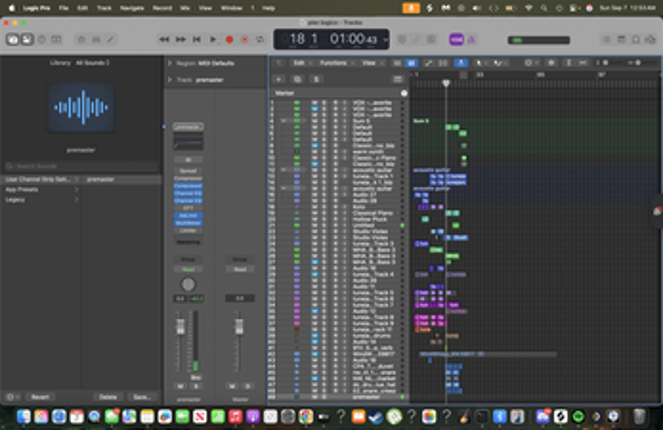Click the premaster waveform library thumbnail
Screen dimensions: 663x430
[80, 108]
